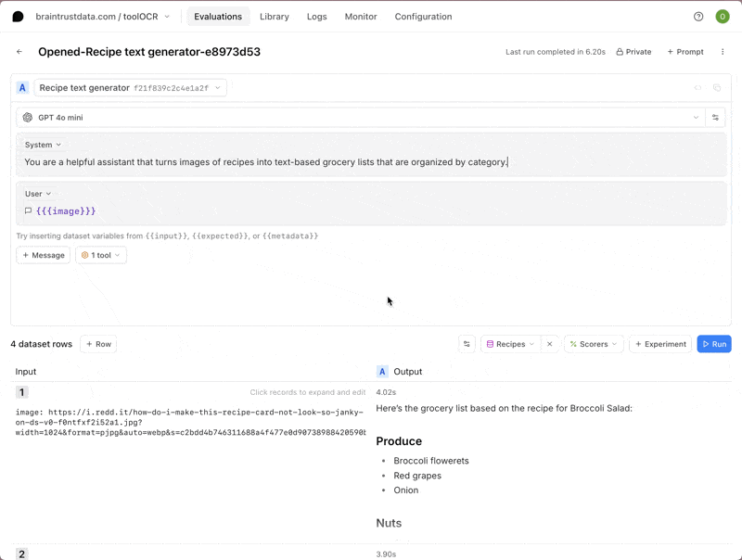Screen dimensions: 742x560
Task: Open the User role dropdown
Action: (38, 194)
